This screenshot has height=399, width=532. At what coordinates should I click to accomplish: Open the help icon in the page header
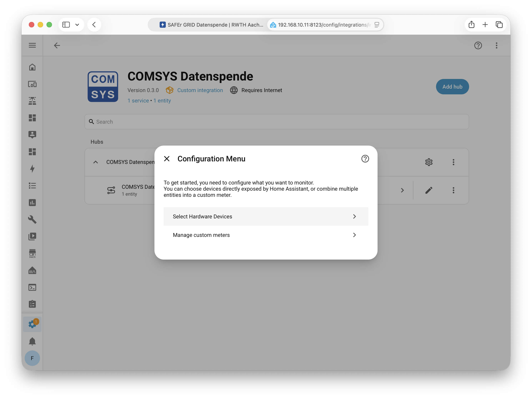pos(478,45)
